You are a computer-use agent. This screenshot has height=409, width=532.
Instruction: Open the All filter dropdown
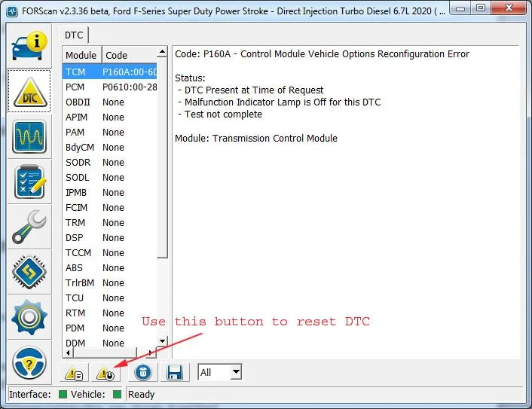(x=220, y=372)
